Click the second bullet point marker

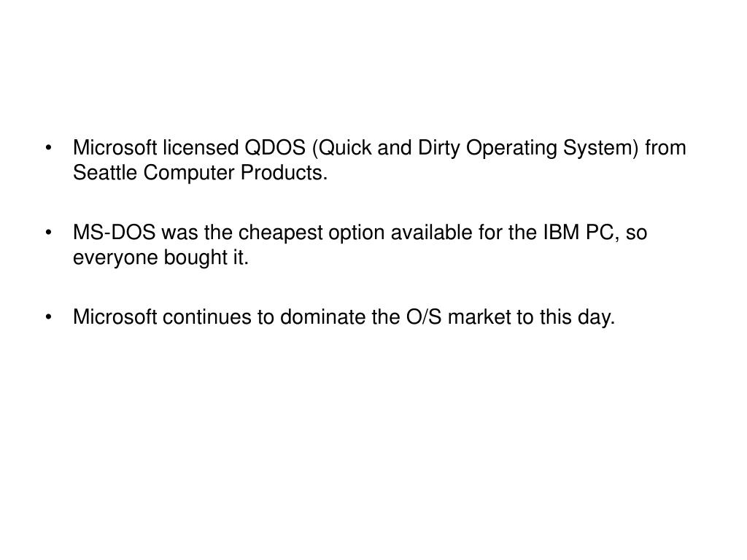tap(48, 233)
